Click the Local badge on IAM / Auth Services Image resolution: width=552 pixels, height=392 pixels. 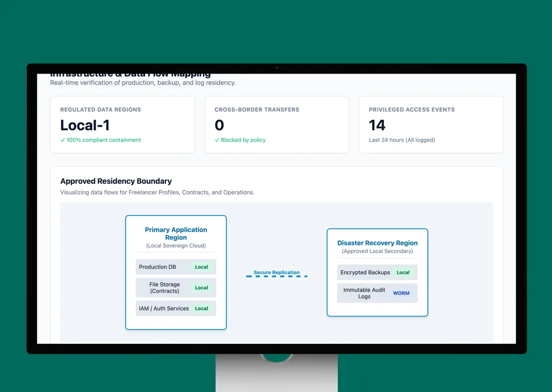tap(201, 308)
